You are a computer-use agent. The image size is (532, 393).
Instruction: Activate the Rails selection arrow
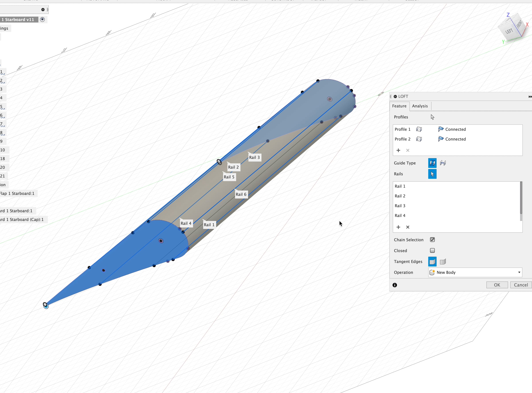click(x=432, y=174)
